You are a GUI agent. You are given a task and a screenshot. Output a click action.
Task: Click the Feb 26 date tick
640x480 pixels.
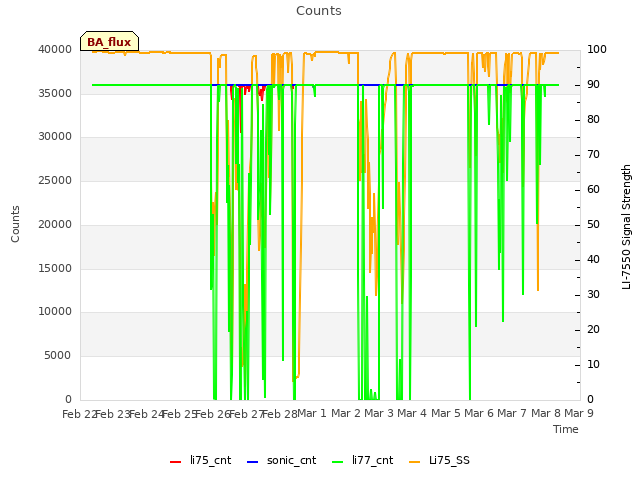213,414
